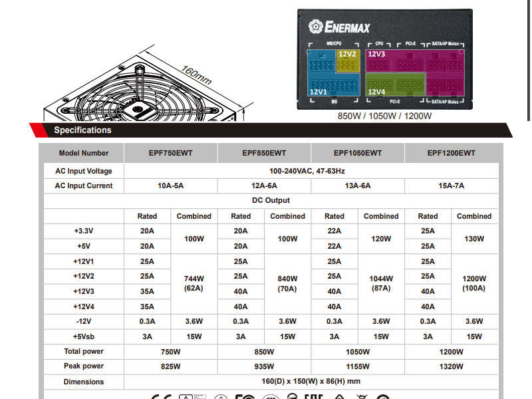Click the '100-240VAC, 47-63Hz' value
Screen dimensions: 532x399
pos(307,171)
